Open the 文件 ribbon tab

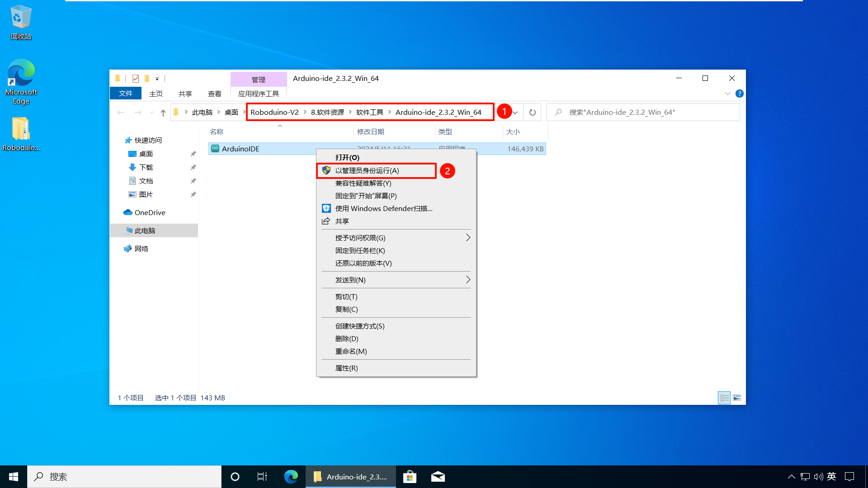pos(126,94)
